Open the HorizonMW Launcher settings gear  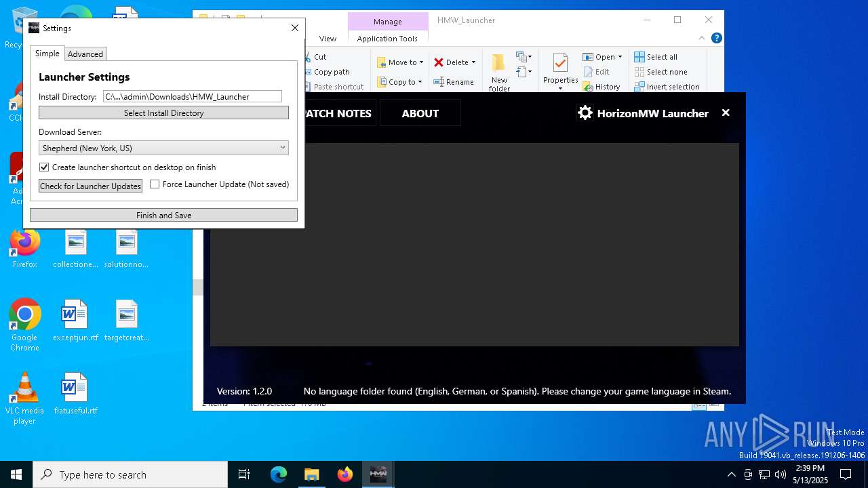click(585, 113)
